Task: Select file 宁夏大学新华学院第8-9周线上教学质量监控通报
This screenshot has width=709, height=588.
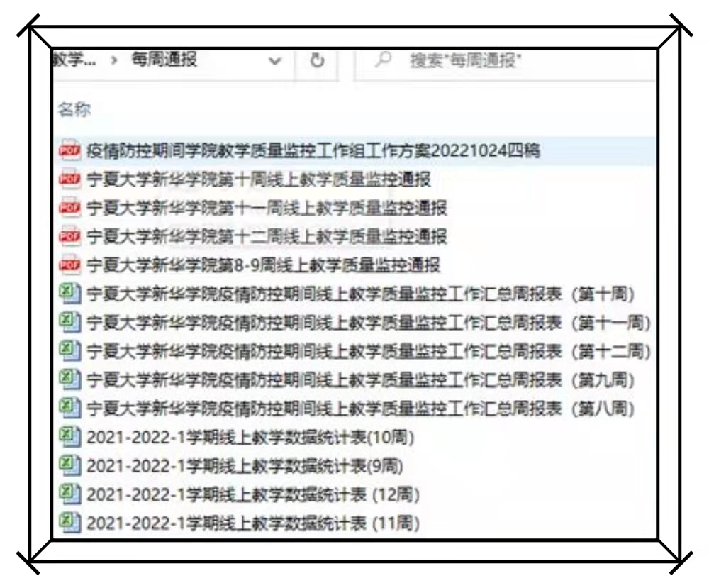Action: 263,265
